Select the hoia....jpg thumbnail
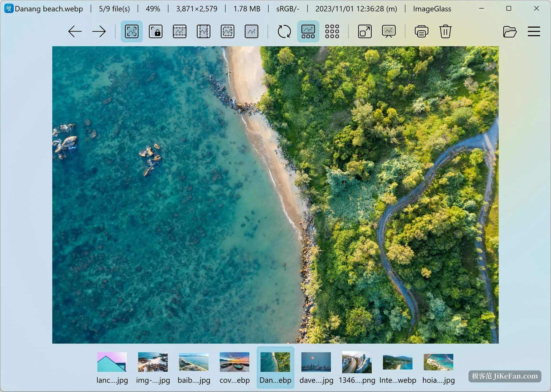The image size is (551, 392). coord(438,368)
